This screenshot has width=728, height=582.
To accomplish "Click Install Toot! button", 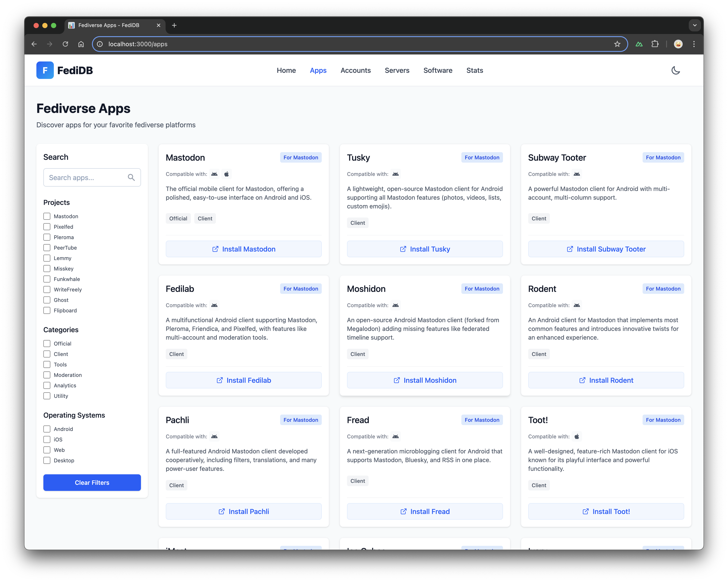I will pyautogui.click(x=606, y=511).
